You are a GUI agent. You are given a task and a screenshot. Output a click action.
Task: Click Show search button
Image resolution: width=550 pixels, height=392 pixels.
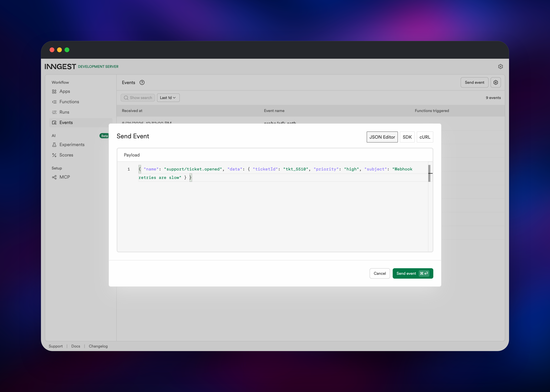[x=138, y=98]
